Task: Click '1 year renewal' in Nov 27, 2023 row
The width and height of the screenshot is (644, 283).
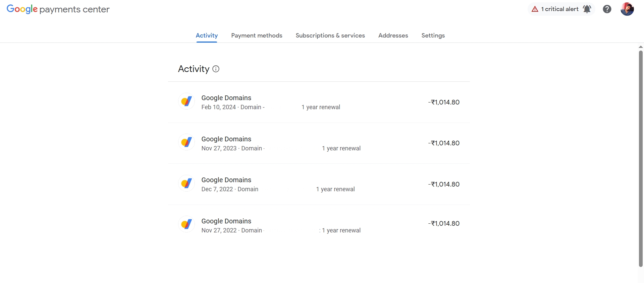Action: [x=341, y=148]
